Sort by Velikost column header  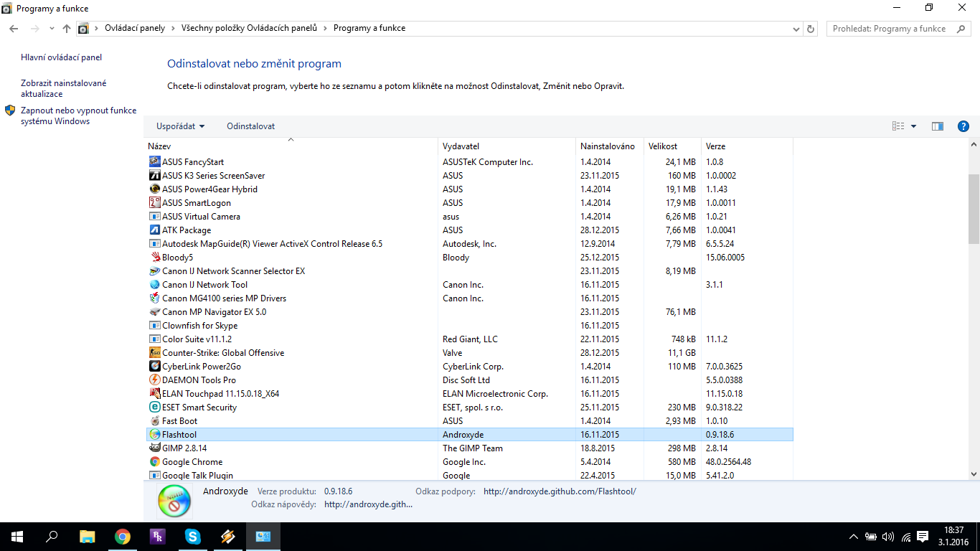[672, 146]
